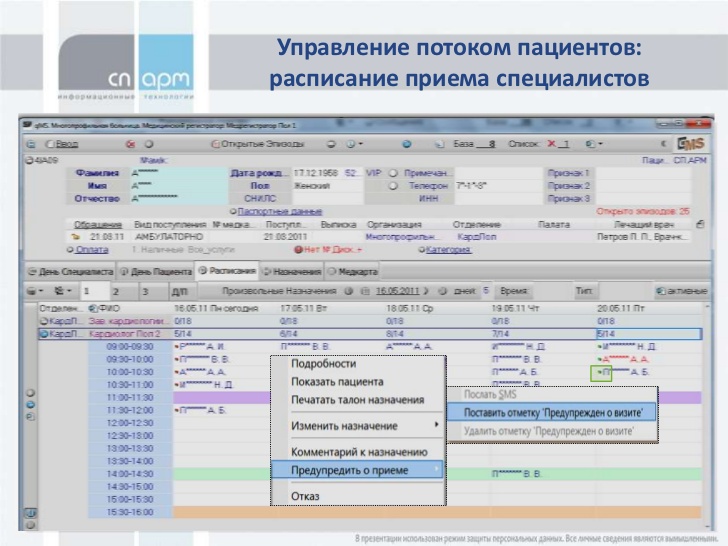Click the small icon right of Лечащий врач header
The height and width of the screenshot is (546, 728).
(x=700, y=224)
